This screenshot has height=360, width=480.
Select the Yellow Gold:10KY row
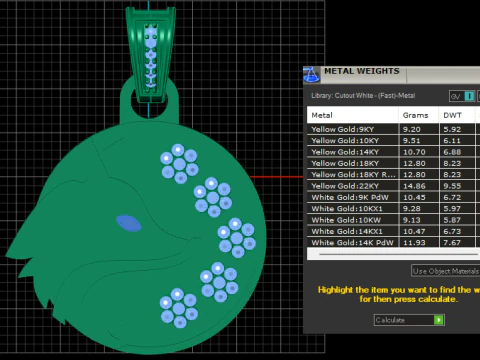click(393, 141)
